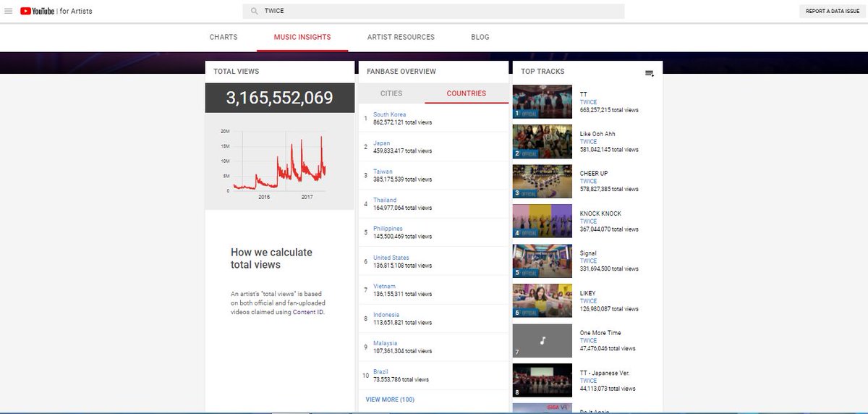The image size is (868, 414).
Task: Open the Top Tracks playlist queue icon
Action: click(649, 73)
